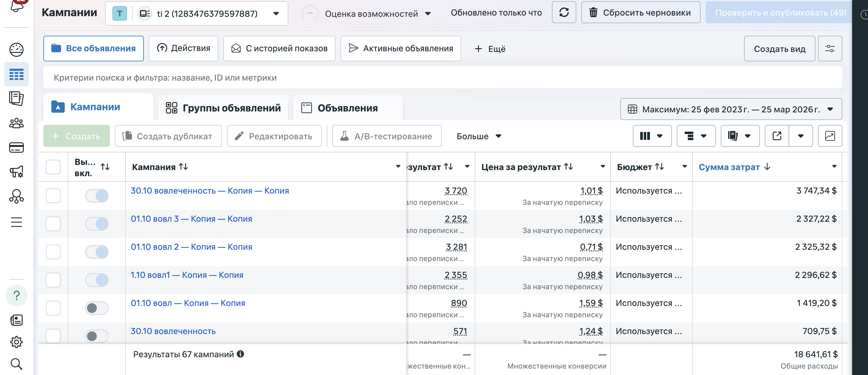Click the export share icon

(x=777, y=136)
